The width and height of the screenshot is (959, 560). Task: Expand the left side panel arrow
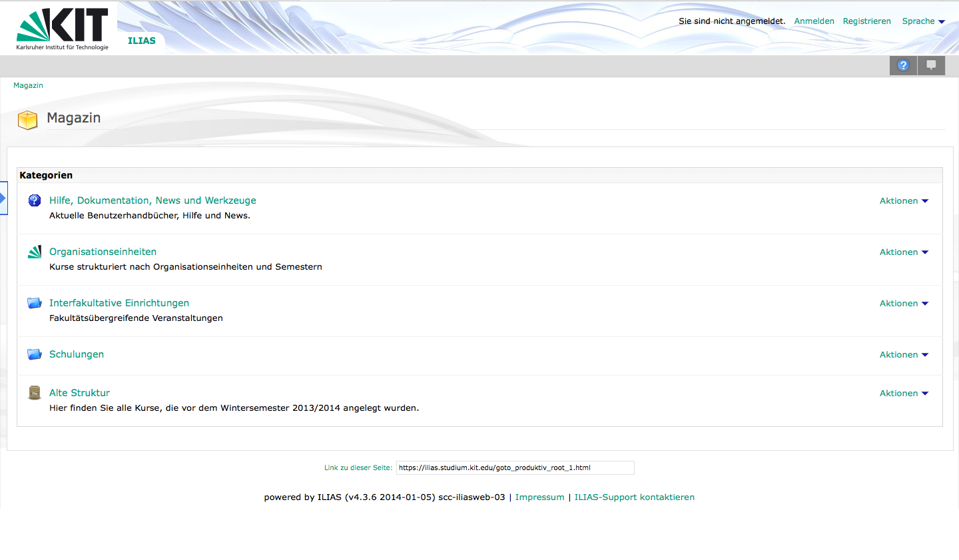(x=3, y=198)
